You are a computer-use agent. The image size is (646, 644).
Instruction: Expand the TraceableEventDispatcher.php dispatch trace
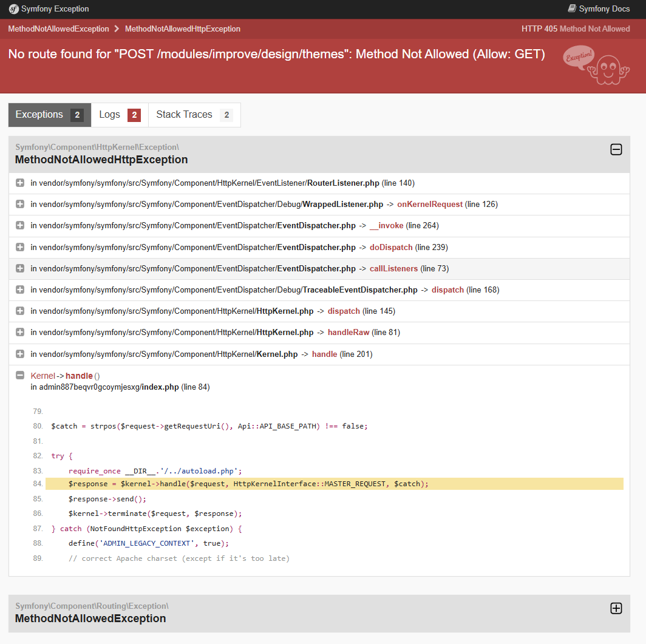[x=20, y=290]
